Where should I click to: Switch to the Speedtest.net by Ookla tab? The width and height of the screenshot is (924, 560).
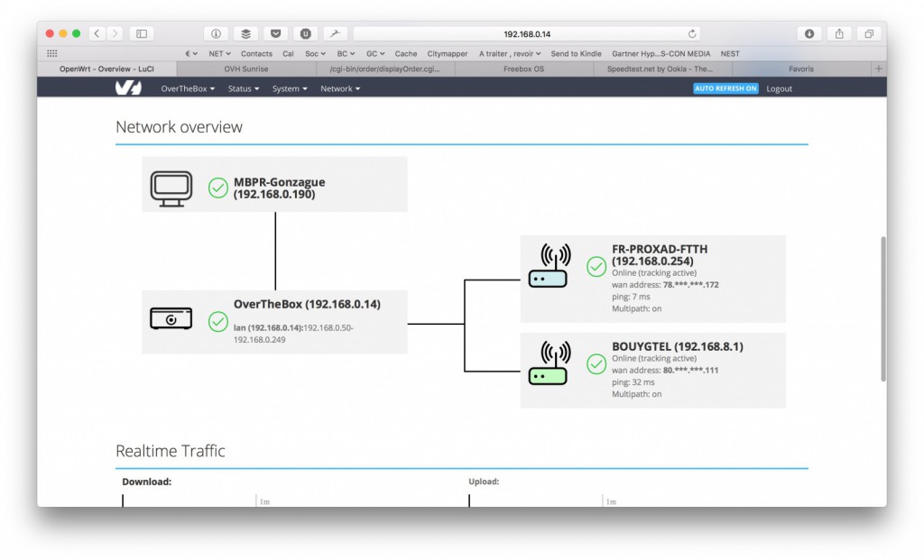[x=662, y=69]
